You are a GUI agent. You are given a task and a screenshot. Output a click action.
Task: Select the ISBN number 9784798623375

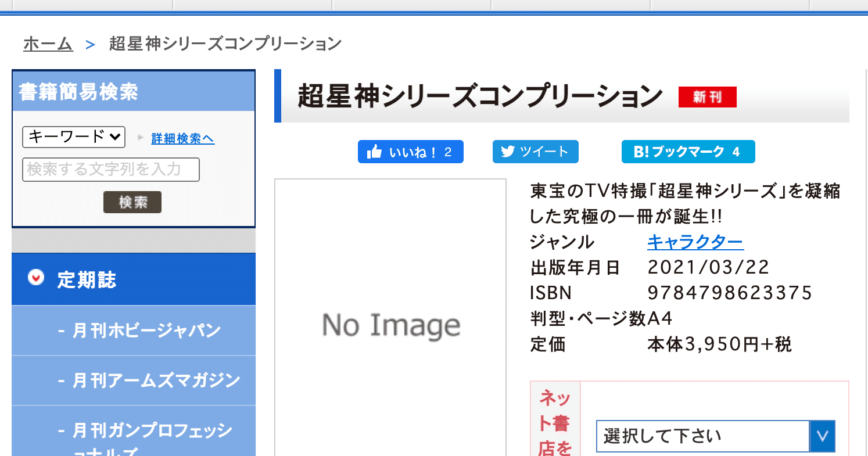[730, 292]
